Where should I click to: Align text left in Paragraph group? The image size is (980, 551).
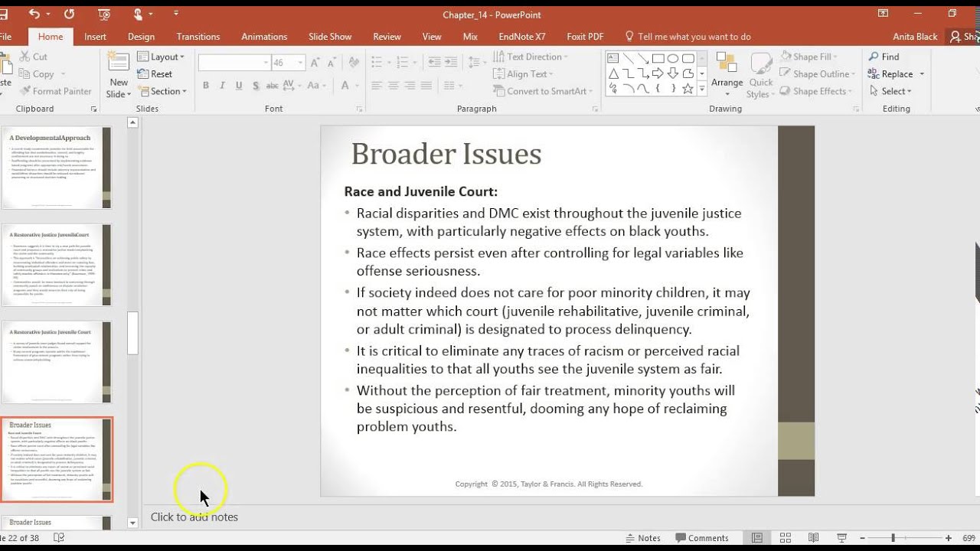coord(376,86)
